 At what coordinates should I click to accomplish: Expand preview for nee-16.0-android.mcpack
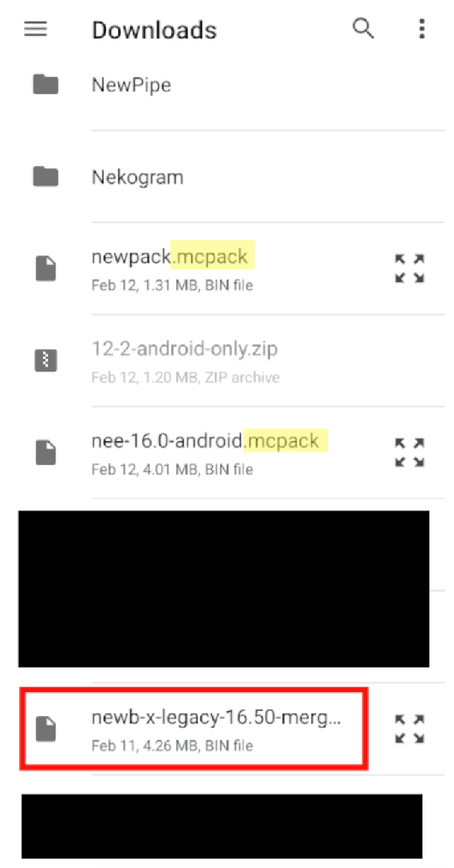409,453
